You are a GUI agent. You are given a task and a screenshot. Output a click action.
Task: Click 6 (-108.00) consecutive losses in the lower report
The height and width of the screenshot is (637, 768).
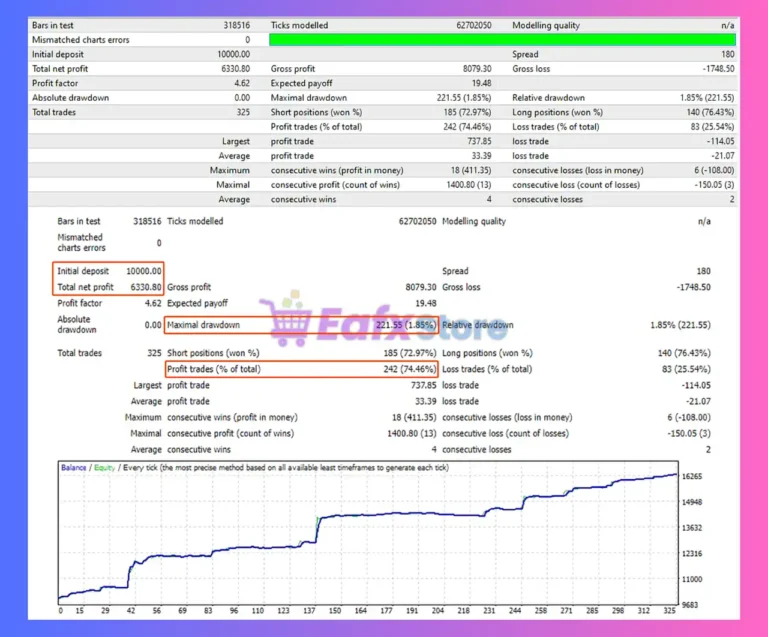689,417
